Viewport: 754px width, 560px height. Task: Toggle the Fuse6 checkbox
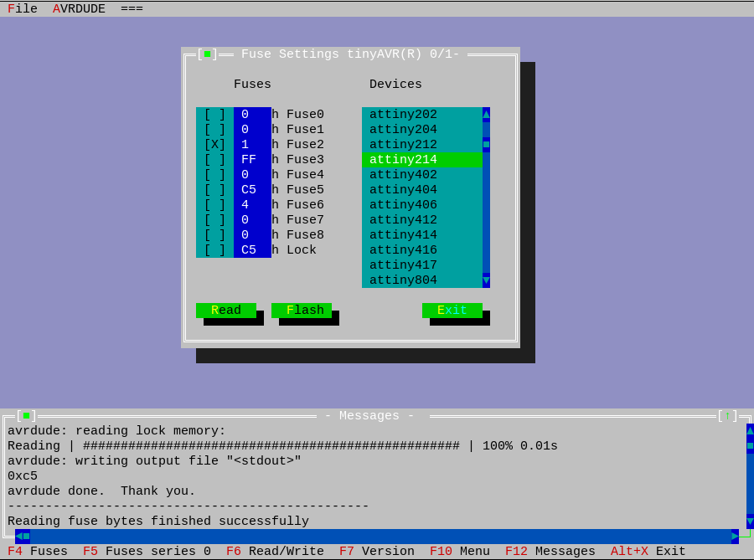(x=214, y=204)
